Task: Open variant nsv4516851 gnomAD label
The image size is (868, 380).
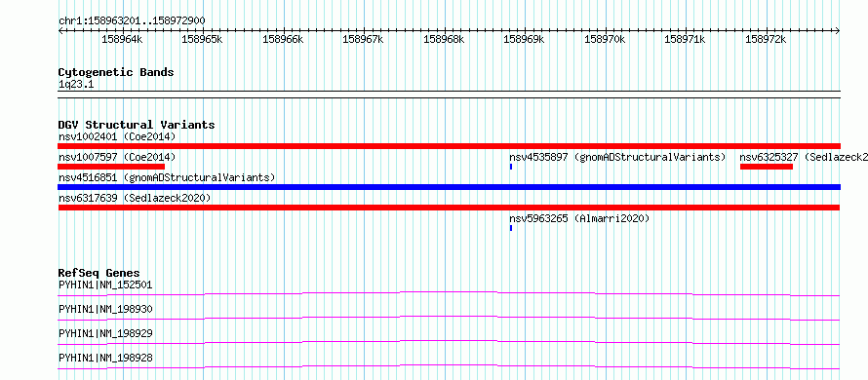Action: [x=167, y=177]
